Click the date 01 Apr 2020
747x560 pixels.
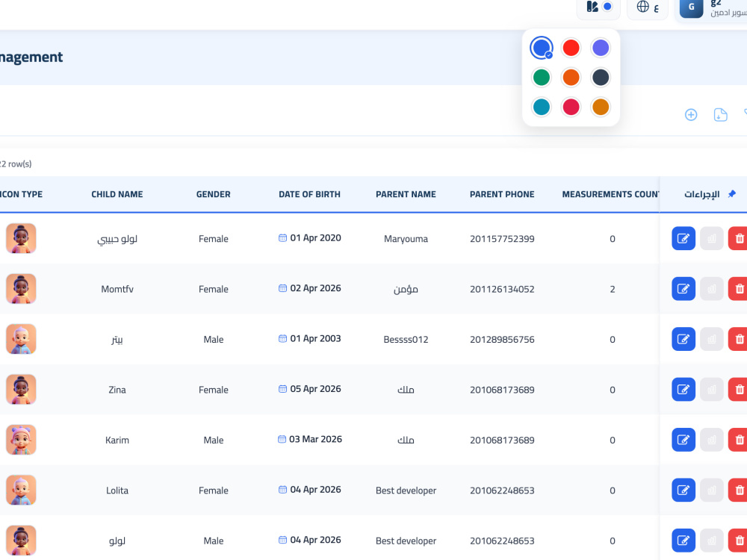310,237
